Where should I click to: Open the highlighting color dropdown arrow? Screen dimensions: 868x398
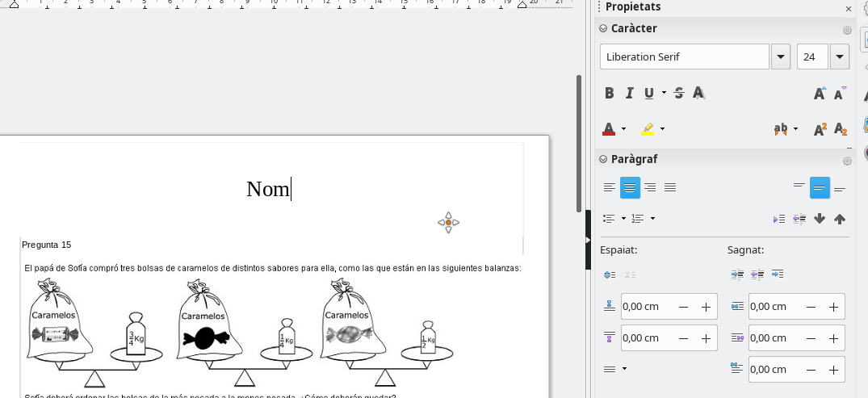662,129
